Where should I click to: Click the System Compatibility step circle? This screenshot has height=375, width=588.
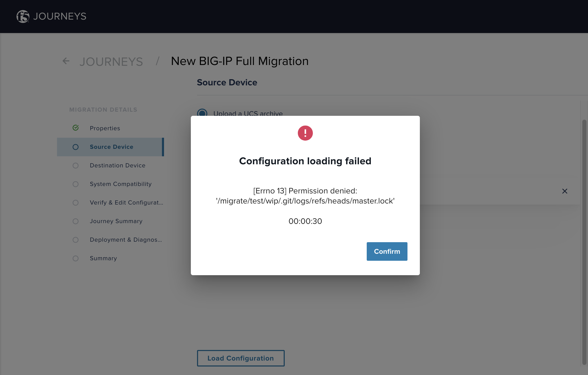coord(76,184)
